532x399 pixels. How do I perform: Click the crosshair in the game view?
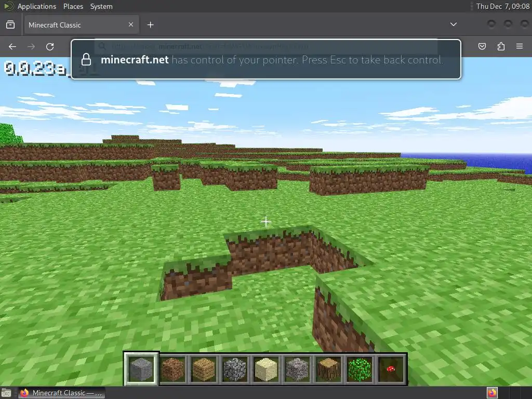click(266, 222)
